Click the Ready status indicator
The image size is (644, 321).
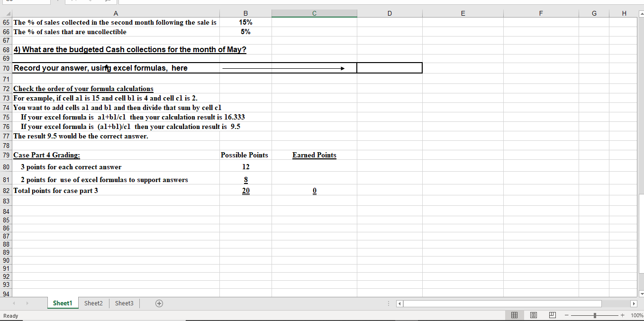pyautogui.click(x=10, y=316)
